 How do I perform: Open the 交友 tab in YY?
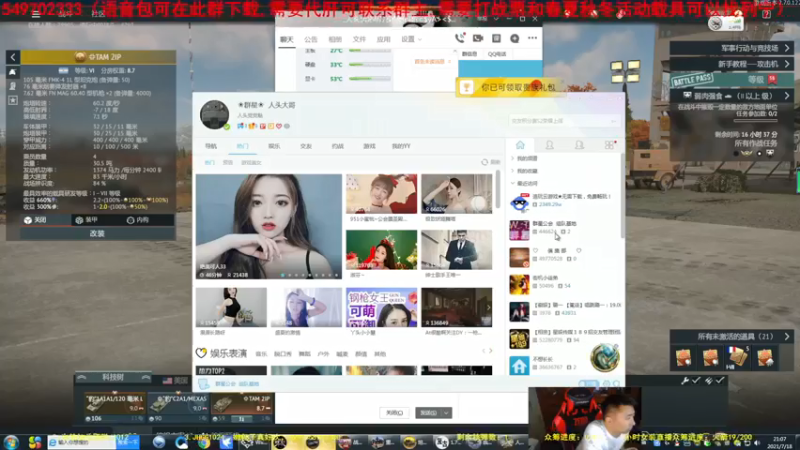pos(306,146)
